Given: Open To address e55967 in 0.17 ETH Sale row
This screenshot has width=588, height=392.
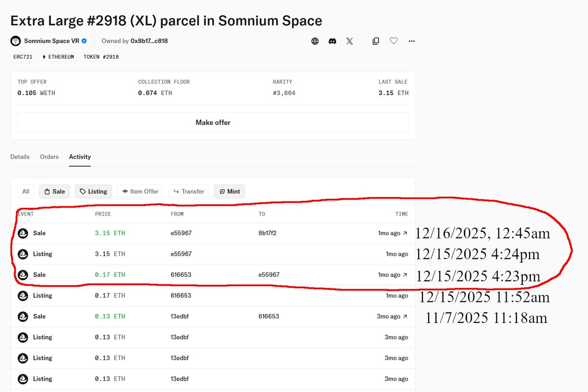Looking at the screenshot, I should point(269,275).
